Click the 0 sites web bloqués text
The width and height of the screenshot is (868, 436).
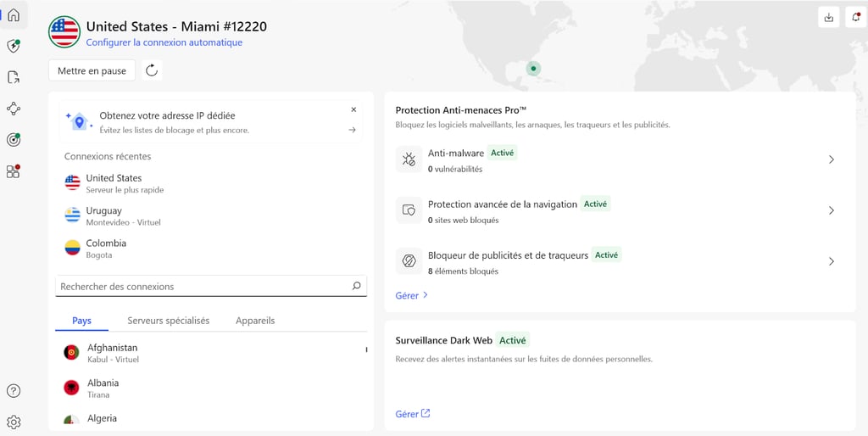click(x=464, y=221)
